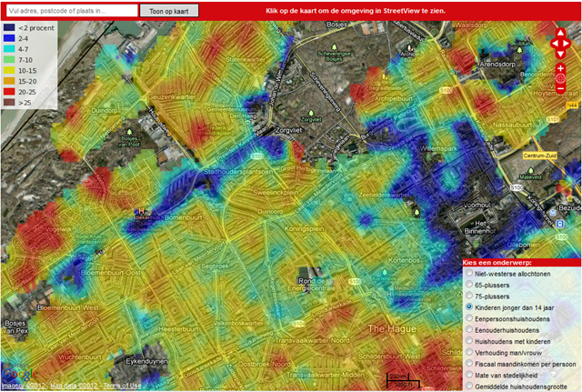Focus the address search input field

pyautogui.click(x=70, y=11)
